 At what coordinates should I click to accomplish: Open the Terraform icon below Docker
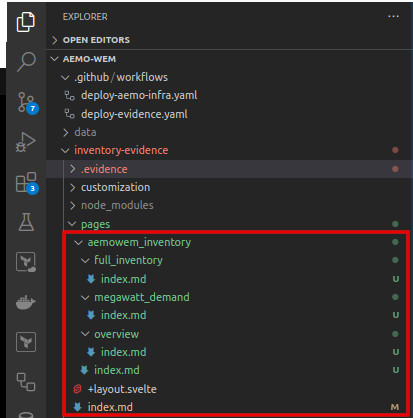(x=26, y=342)
